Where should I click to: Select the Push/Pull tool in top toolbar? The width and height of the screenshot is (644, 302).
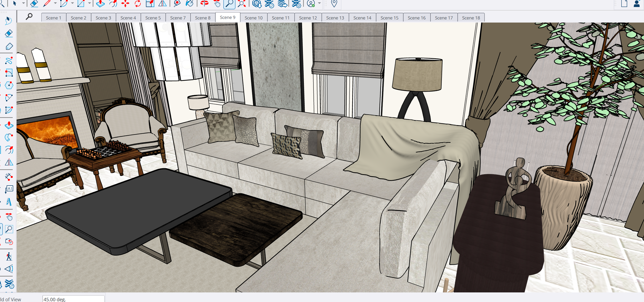click(100, 3)
